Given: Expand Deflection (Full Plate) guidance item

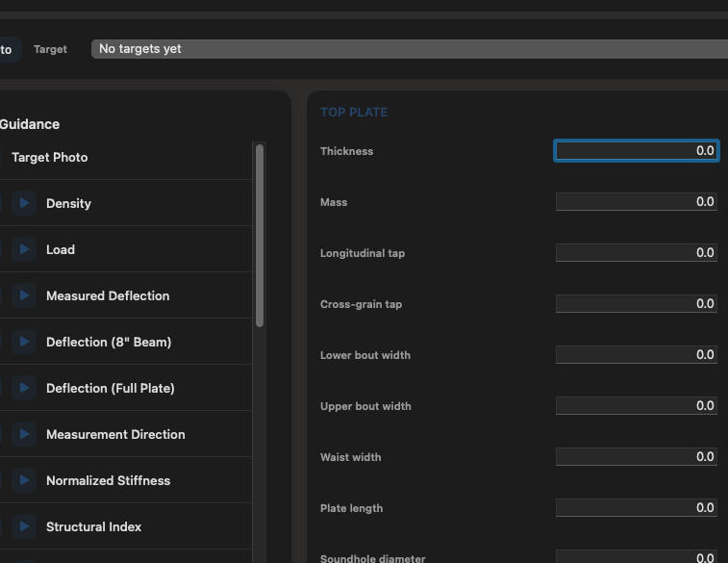Looking at the screenshot, I should coord(24,388).
